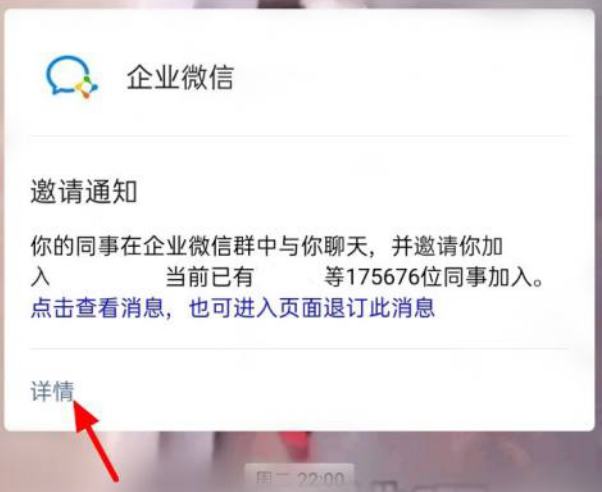Open the 详情 details link
The image size is (602, 492).
click(52, 391)
